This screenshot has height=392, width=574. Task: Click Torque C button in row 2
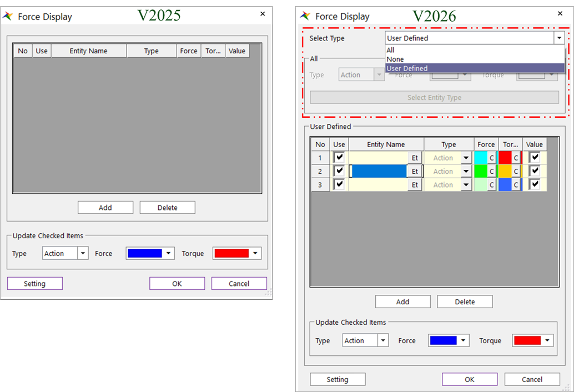point(516,172)
